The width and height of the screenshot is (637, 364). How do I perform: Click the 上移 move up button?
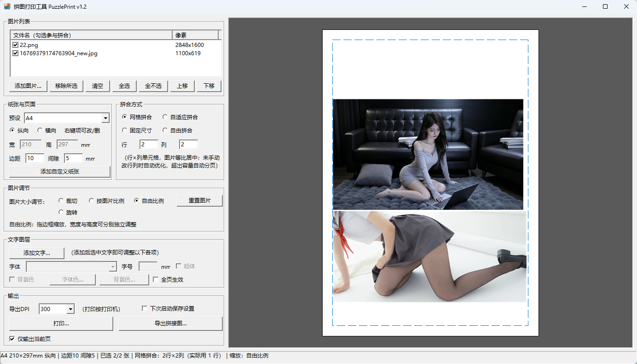182,86
